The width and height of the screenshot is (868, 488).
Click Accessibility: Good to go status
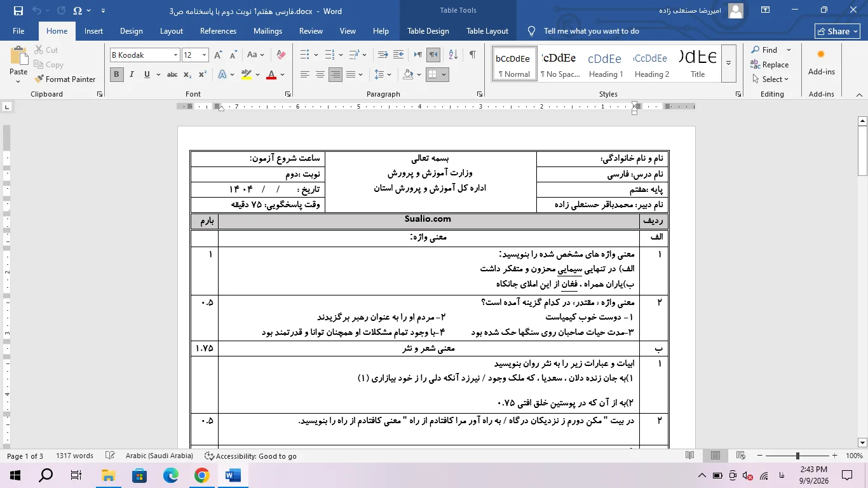coord(250,456)
